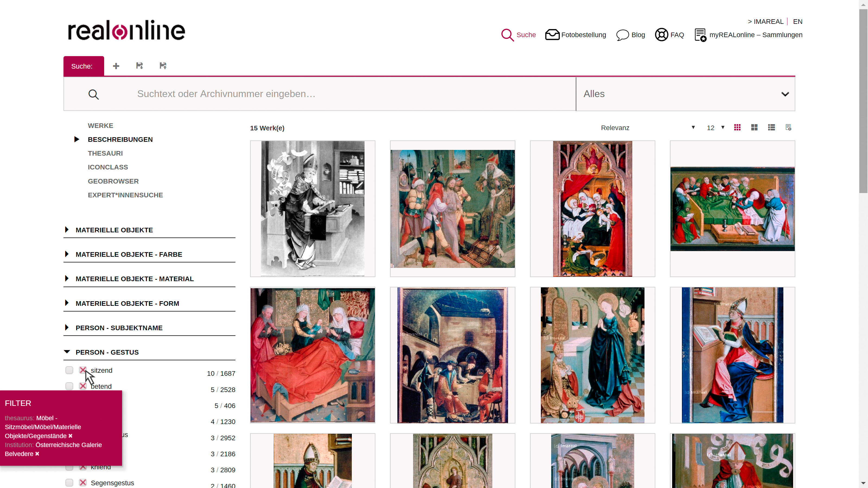Click the realonline logo
This screenshot has height=488, width=868.
[126, 30]
